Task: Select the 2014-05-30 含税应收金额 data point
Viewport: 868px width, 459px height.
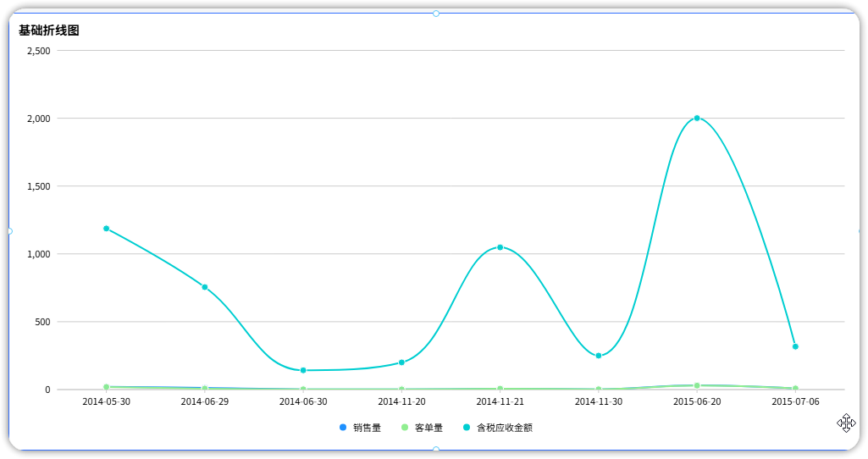Action: [107, 229]
